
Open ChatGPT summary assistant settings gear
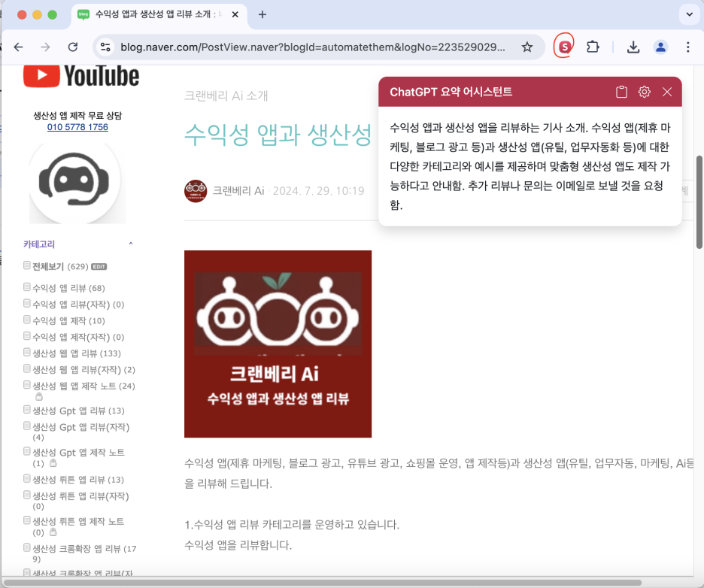(x=645, y=92)
